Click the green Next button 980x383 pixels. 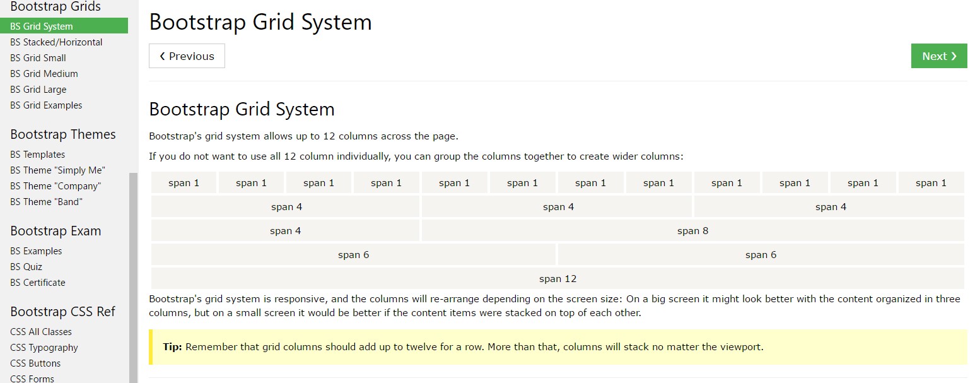tap(938, 56)
